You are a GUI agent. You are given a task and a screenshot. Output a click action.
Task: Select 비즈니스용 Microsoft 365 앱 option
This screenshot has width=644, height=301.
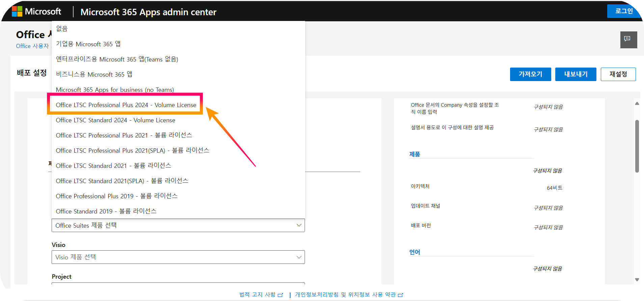click(178, 74)
